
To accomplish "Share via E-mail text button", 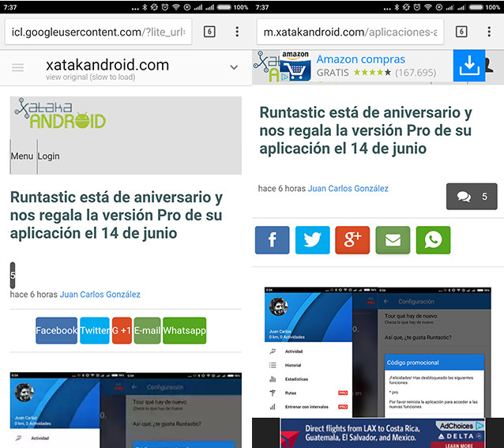I will click(147, 330).
